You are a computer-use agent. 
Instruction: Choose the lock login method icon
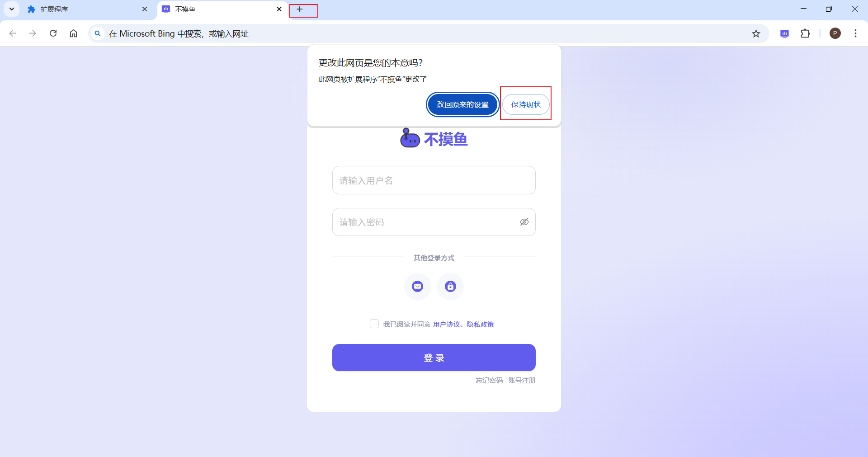point(450,287)
